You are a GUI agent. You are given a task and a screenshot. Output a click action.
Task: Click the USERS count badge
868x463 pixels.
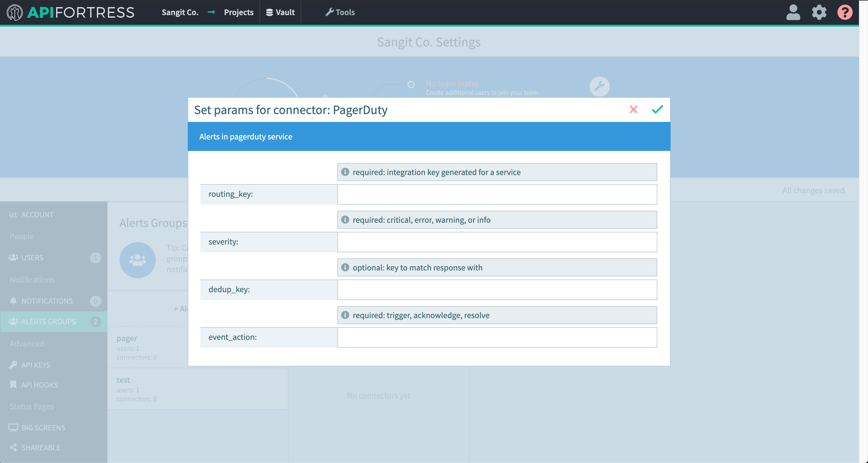95,258
